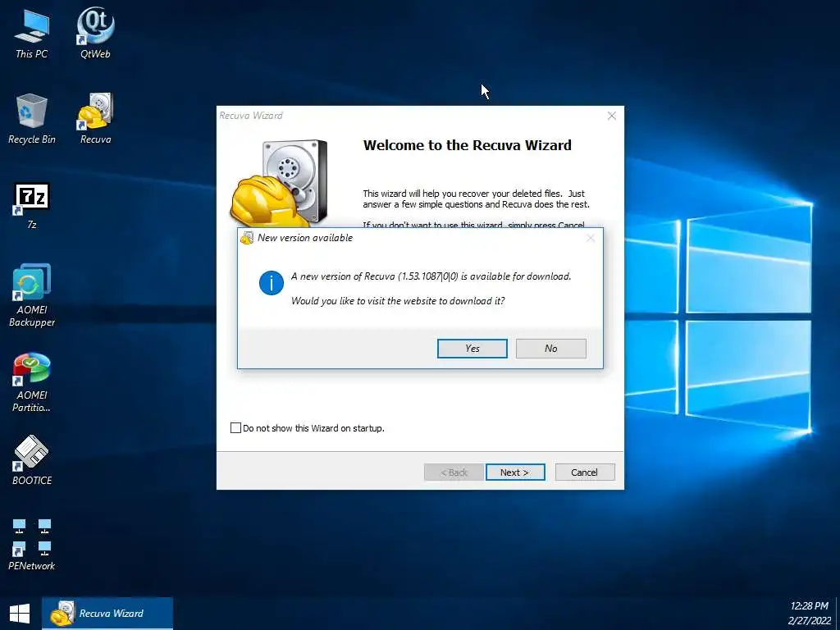This screenshot has width=840, height=630.
Task: Click the 'A new version of Recuva' message
Action: tap(431, 276)
